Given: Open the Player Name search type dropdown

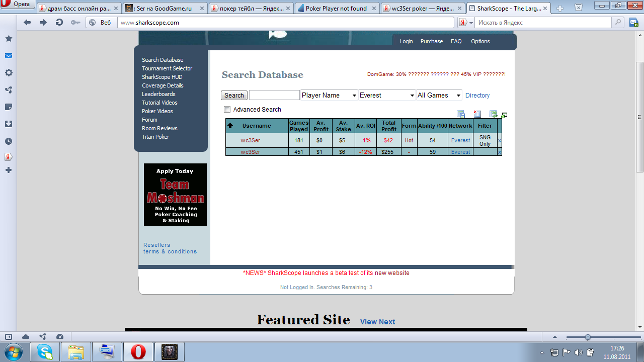Looking at the screenshot, I should 329,95.
